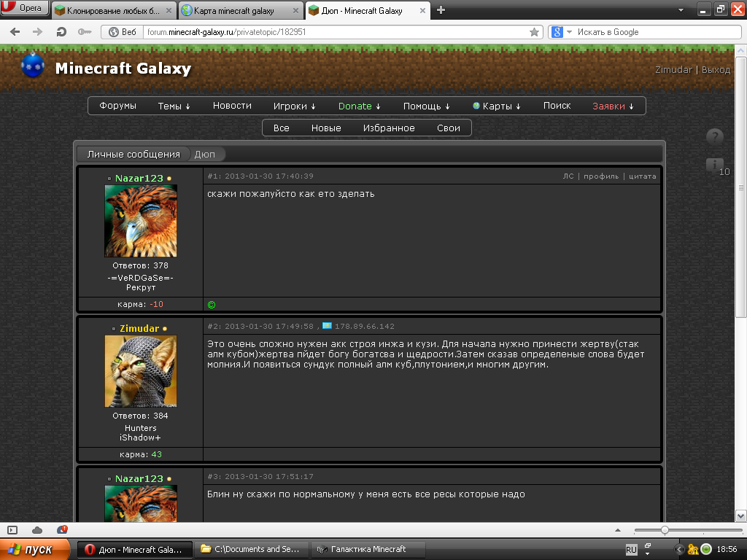Open a new tab with plus button
The height and width of the screenshot is (560, 747).
tap(441, 10)
